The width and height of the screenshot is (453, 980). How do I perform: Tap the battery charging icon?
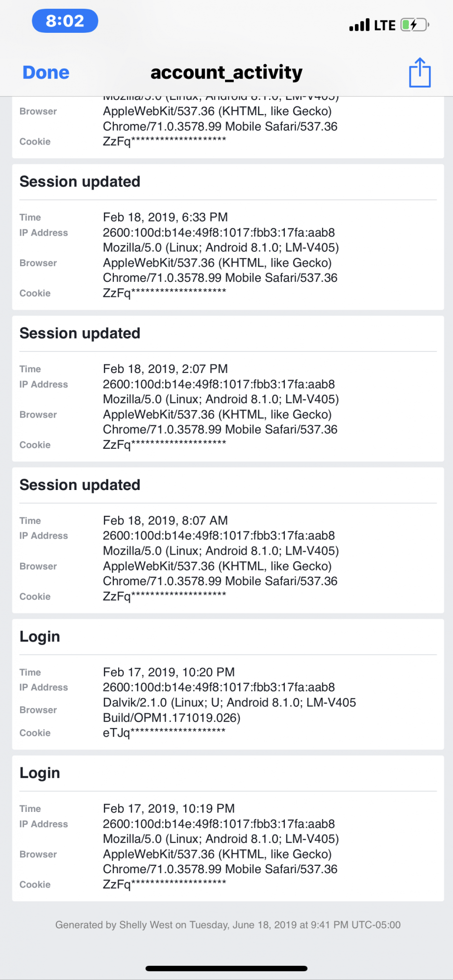[415, 25]
